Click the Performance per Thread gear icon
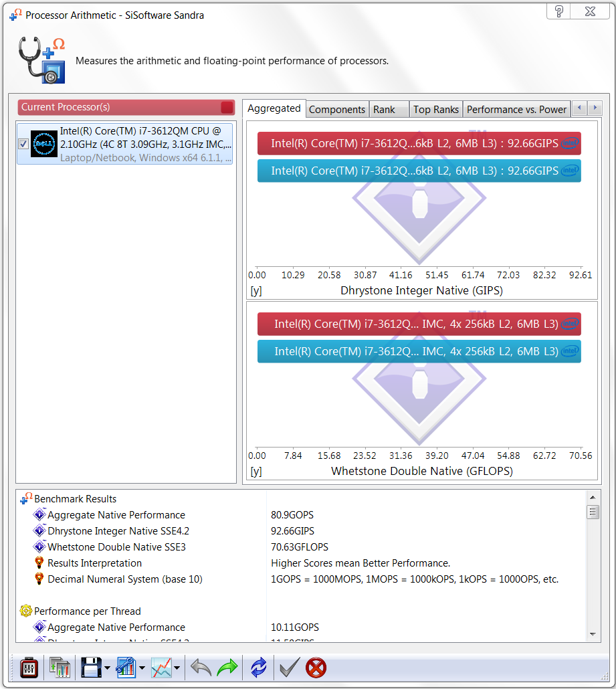Image resolution: width=616 pixels, height=689 pixels. (x=26, y=611)
